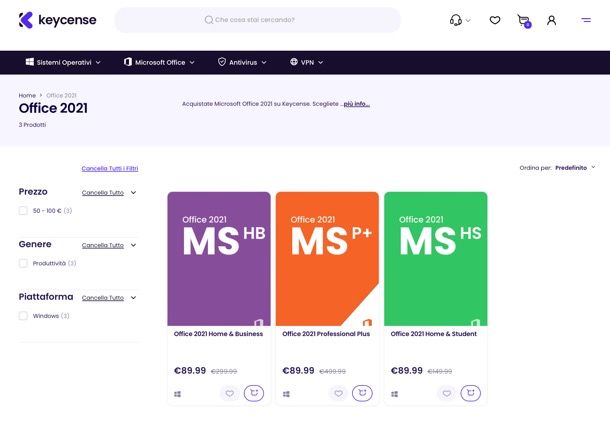Click €89.99 price on Home & Business card
The height and width of the screenshot is (432, 610).
coord(190,371)
